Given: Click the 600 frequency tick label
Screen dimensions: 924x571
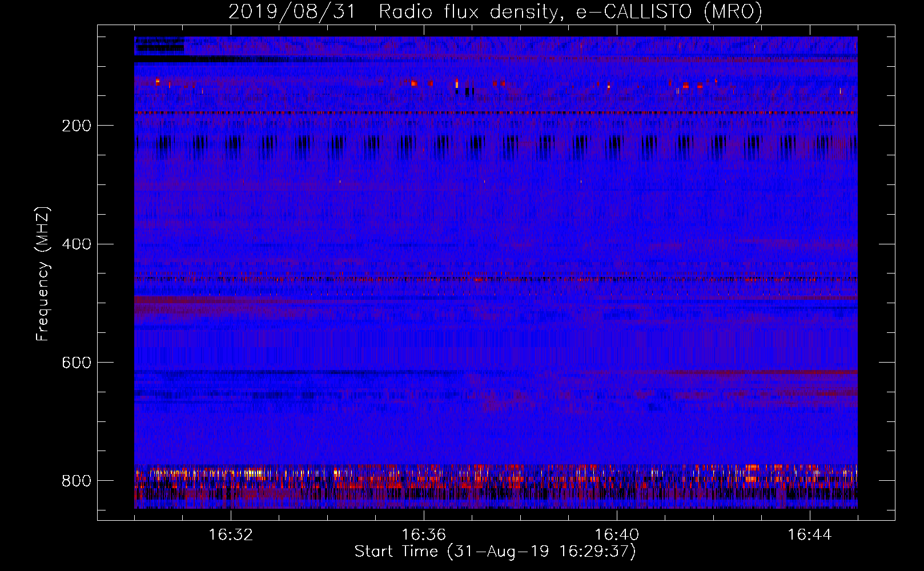Looking at the screenshot, I should pyautogui.click(x=77, y=363).
